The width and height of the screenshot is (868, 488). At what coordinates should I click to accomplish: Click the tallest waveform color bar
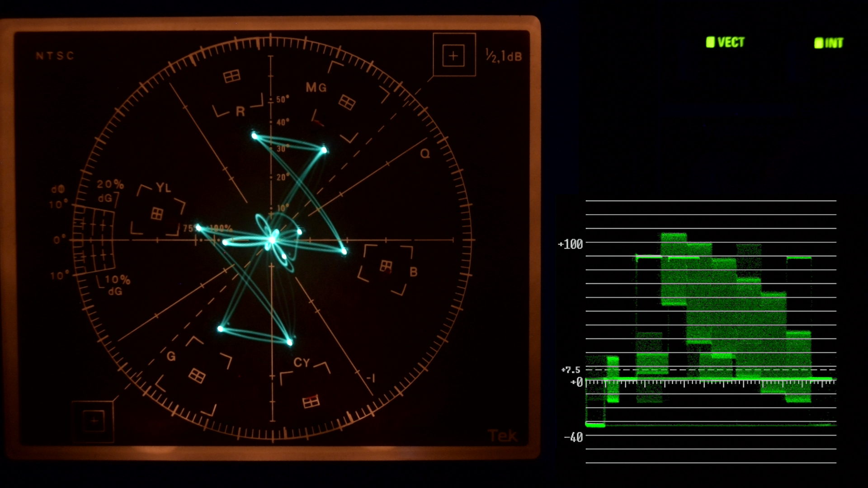tap(674, 269)
